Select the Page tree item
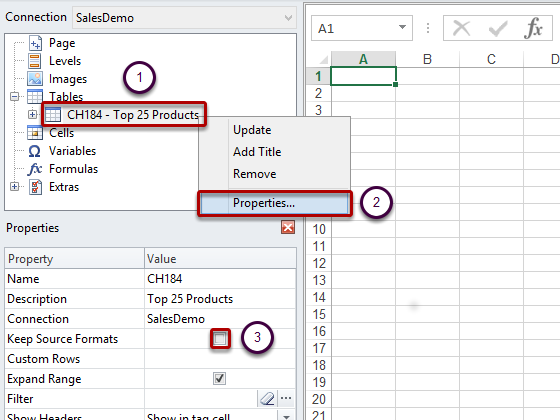 coord(62,43)
